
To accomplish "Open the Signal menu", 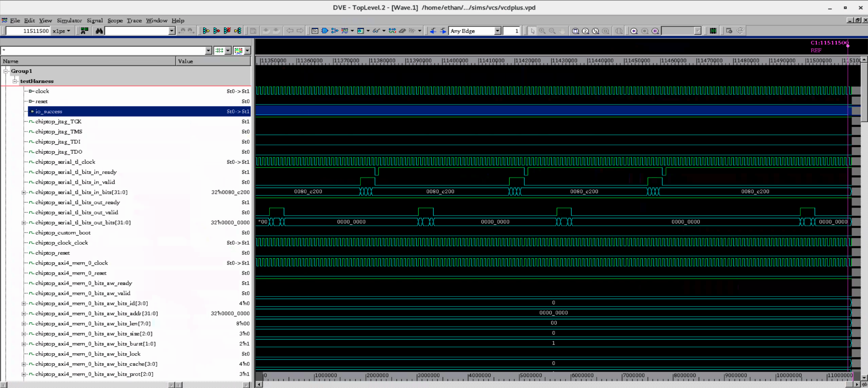I will [95, 20].
